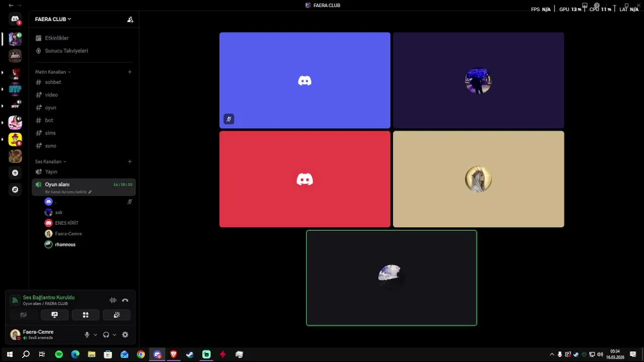This screenshot has height=362, width=644.
Task: Select the BYP server icon
Action: point(15,89)
